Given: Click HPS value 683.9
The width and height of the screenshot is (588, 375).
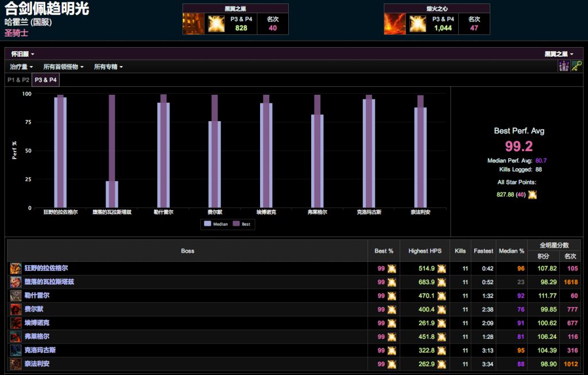Looking at the screenshot, I should (427, 282).
